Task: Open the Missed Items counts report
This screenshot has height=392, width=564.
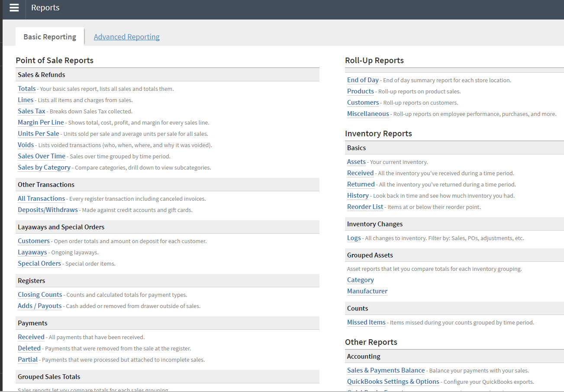Action: [366, 322]
